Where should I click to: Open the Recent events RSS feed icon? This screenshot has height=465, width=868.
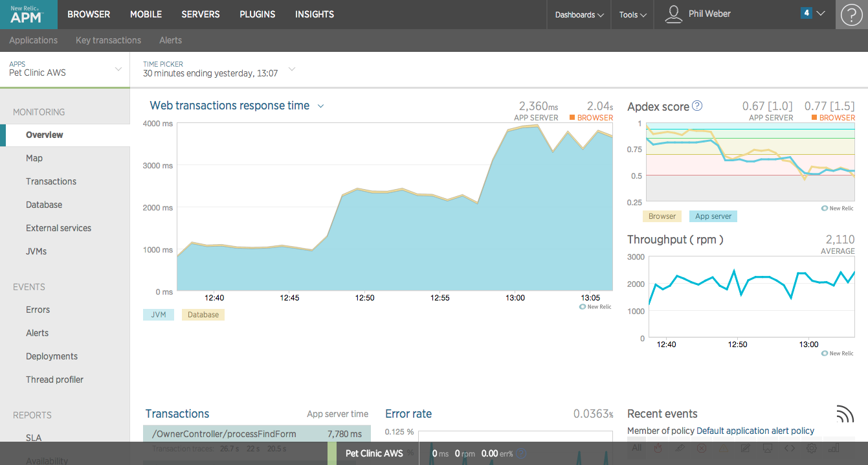[845, 414]
